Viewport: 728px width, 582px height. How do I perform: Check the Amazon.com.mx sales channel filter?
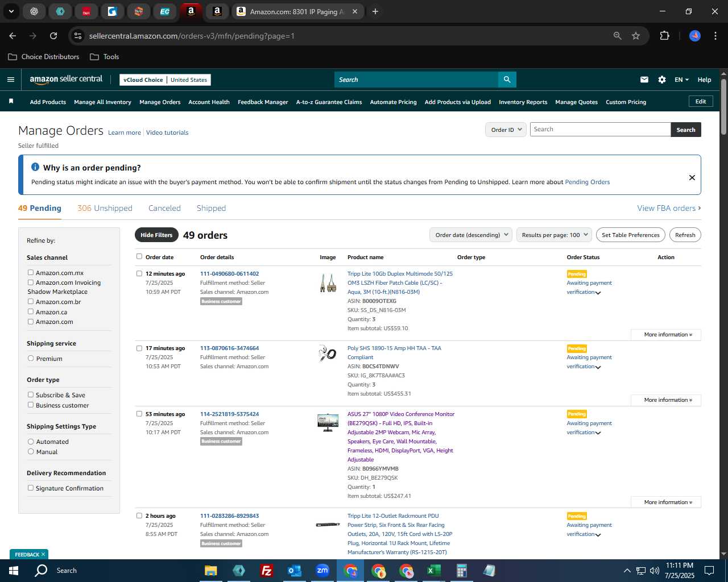click(x=31, y=273)
